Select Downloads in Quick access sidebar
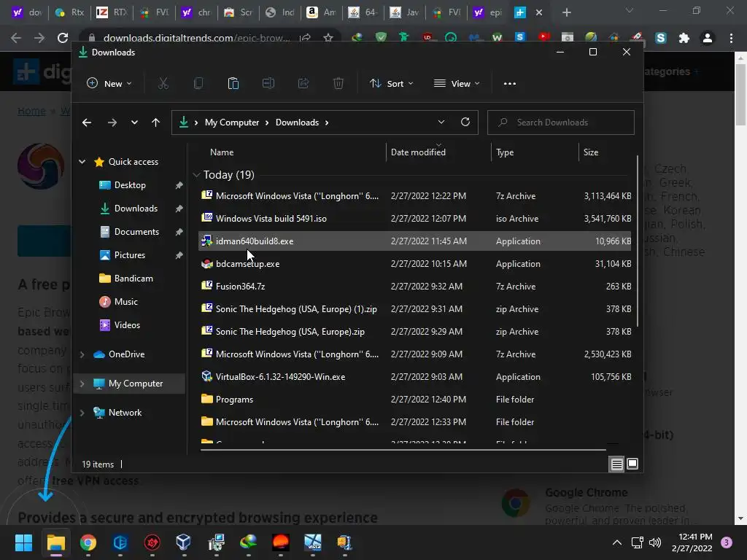 pyautogui.click(x=136, y=209)
